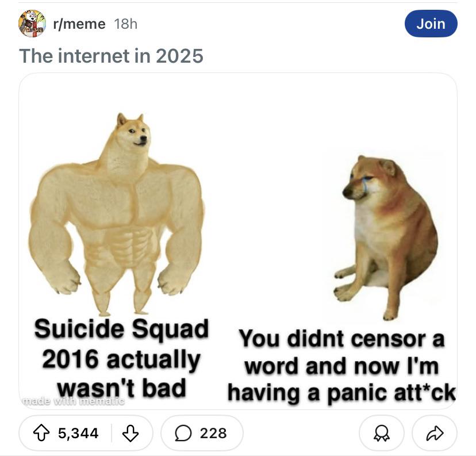Open the meme image in full view
The height and width of the screenshot is (456, 476).
point(238,241)
